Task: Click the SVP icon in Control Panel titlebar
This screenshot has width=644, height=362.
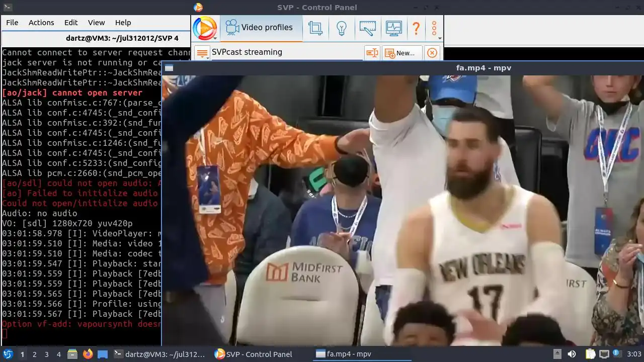Action: click(x=198, y=7)
